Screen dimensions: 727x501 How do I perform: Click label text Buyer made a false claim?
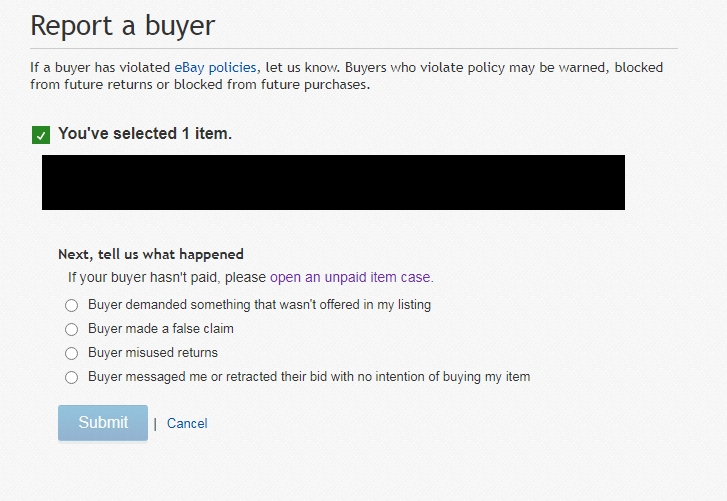(161, 329)
